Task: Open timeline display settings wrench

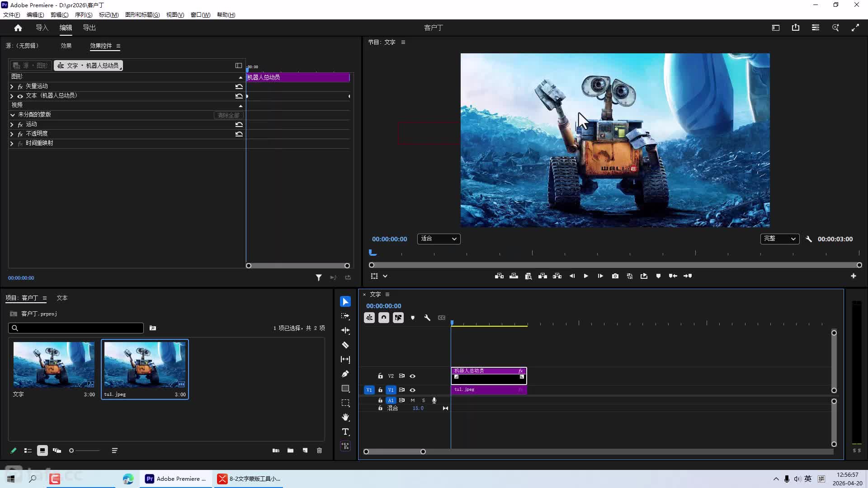Action: 427,318
